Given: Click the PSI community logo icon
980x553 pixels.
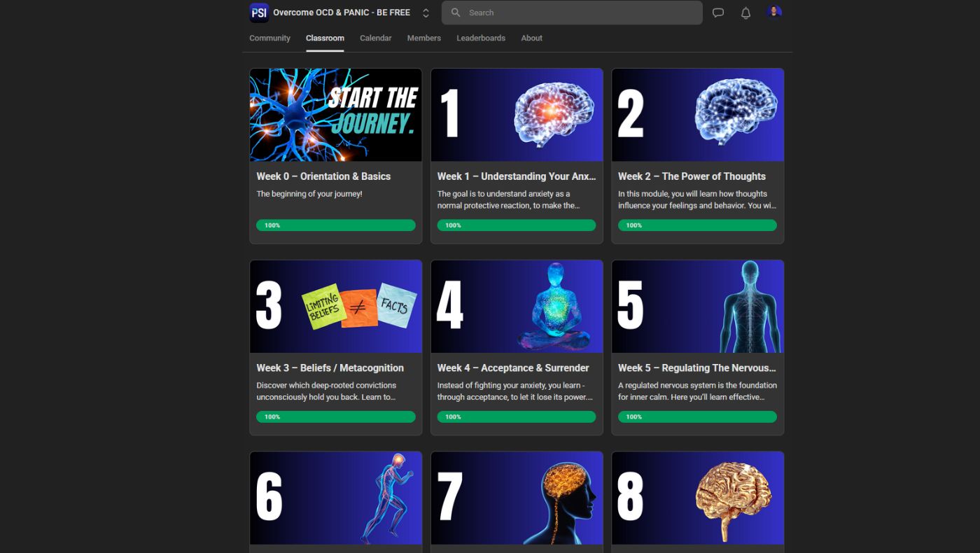Looking at the screenshot, I should [x=259, y=13].
